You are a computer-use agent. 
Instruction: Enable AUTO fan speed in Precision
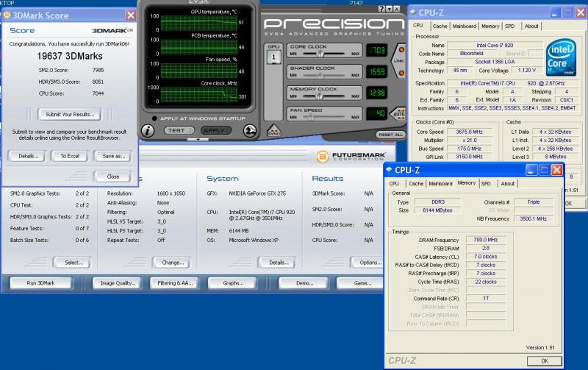pos(399,113)
